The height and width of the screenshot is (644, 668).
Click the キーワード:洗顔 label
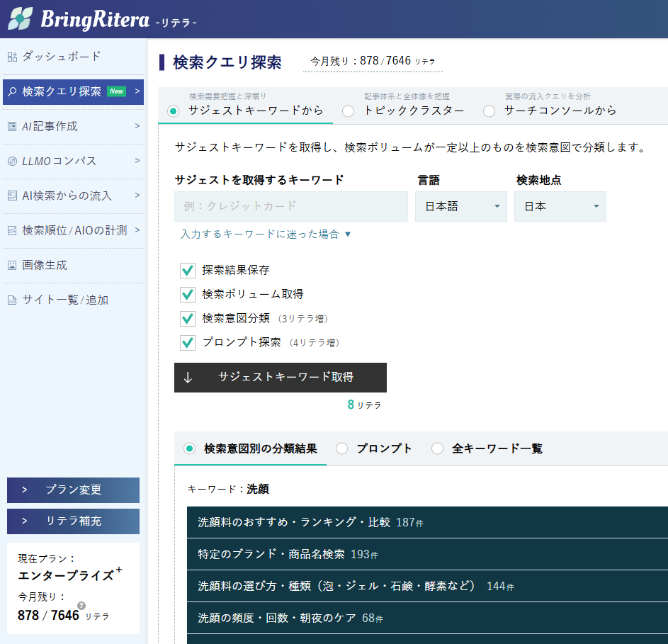click(228, 490)
